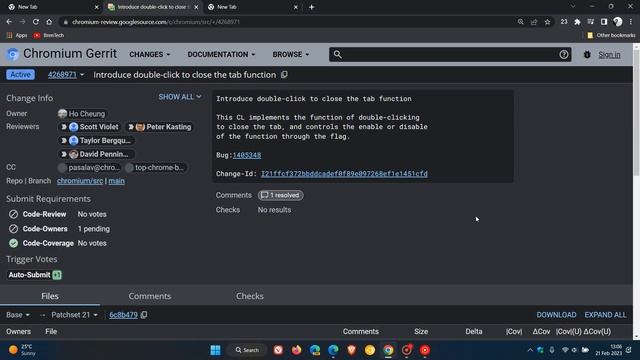
Task: Open the CHANGES dropdown menu
Action: pos(150,54)
